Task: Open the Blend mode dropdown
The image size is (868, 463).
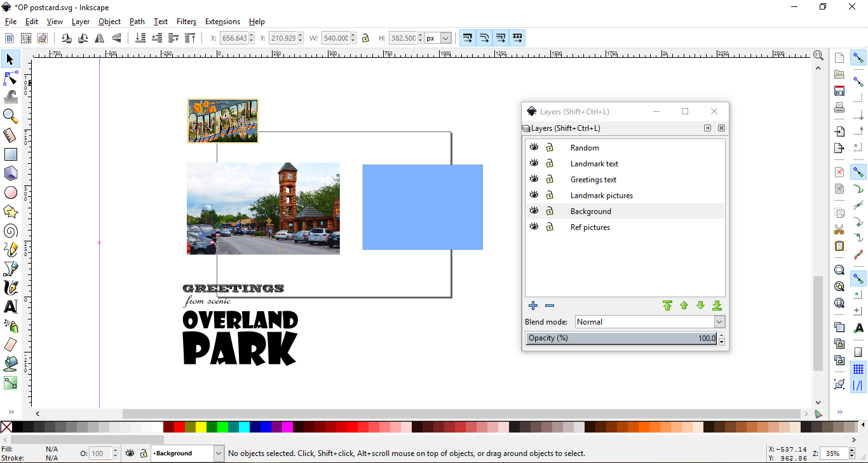Action: click(719, 321)
